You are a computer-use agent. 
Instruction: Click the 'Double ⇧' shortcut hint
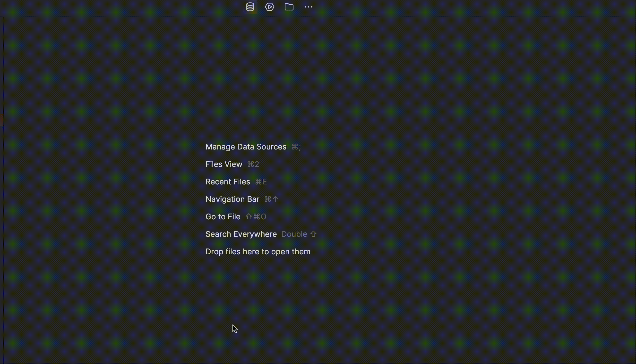tap(299, 234)
